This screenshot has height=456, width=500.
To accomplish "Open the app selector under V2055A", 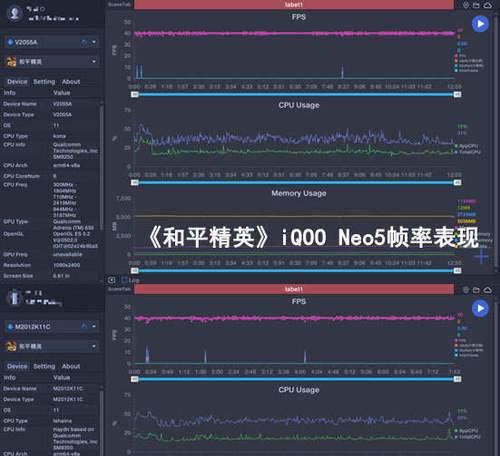I will (x=52, y=62).
